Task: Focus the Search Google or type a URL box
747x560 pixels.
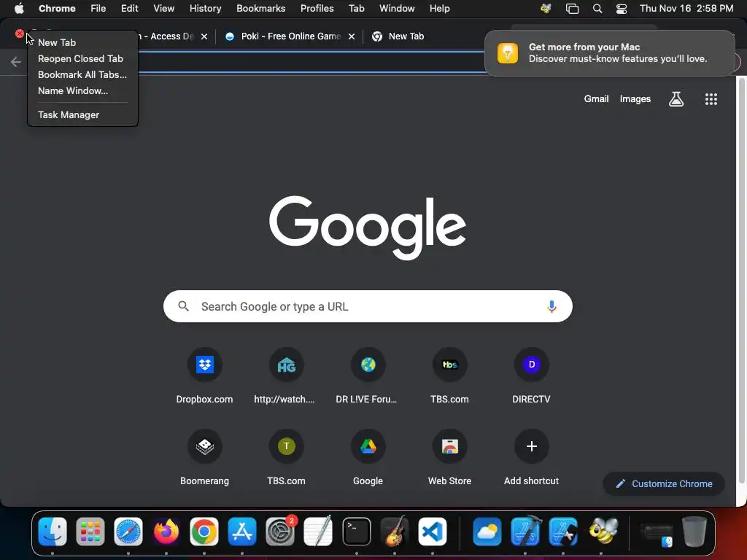Action: coord(368,306)
